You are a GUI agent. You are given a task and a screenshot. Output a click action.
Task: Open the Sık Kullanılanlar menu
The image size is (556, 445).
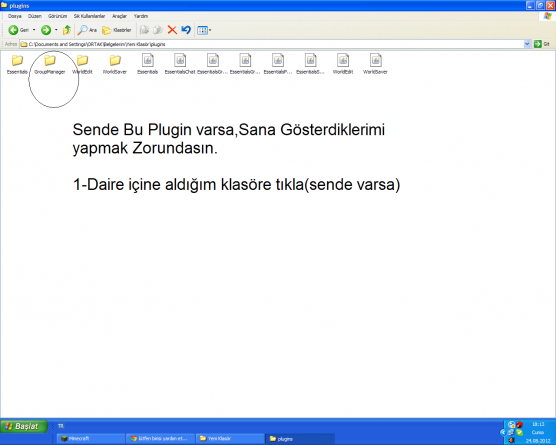click(89, 16)
